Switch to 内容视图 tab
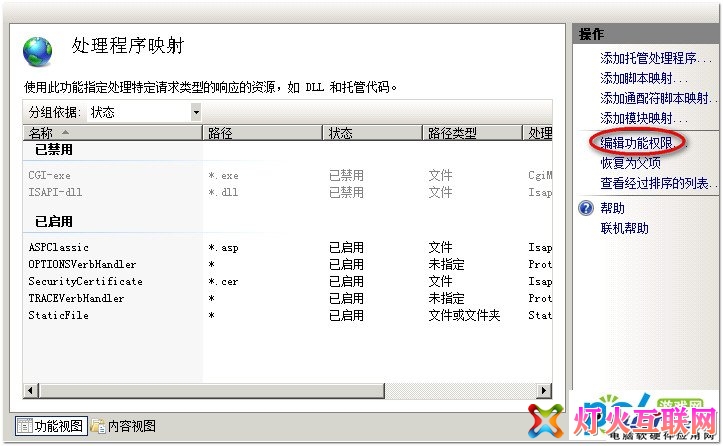 pyautogui.click(x=123, y=426)
